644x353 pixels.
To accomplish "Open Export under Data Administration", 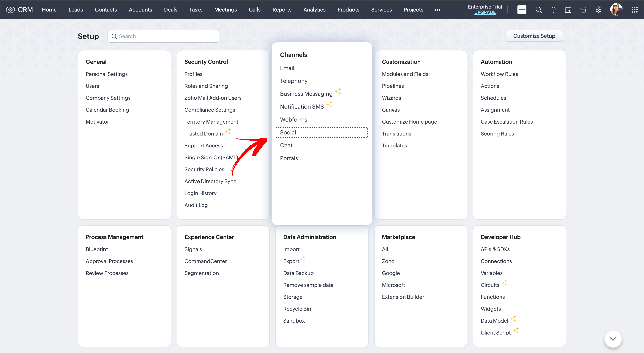I will coord(291,261).
